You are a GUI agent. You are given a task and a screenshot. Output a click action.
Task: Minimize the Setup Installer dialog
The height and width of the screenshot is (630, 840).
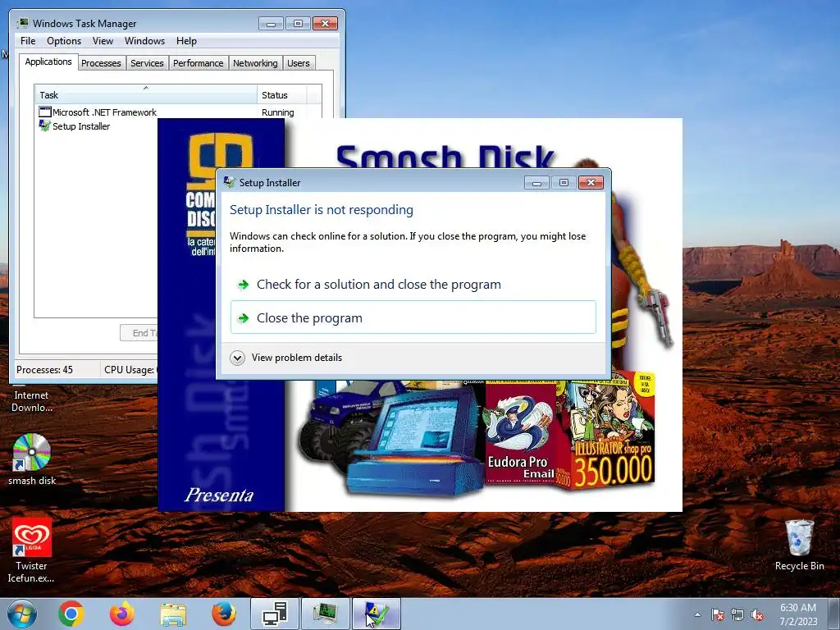pyautogui.click(x=536, y=183)
